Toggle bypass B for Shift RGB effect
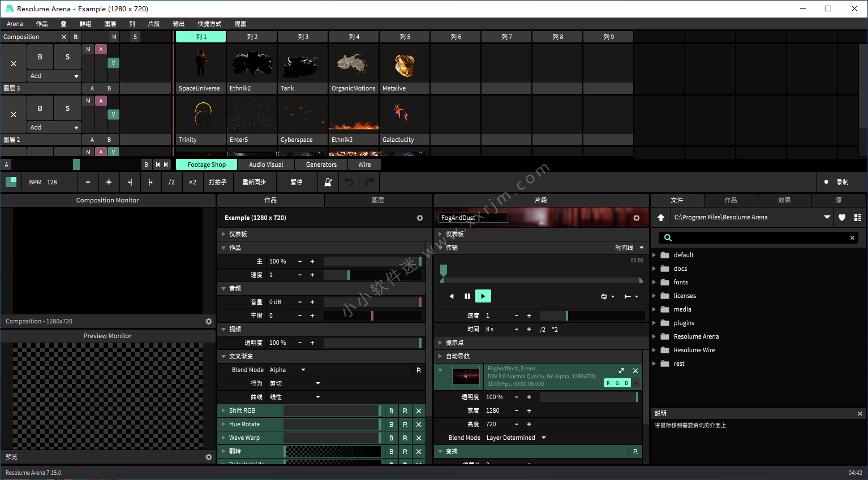Image resolution: width=868 pixels, height=480 pixels. tap(391, 411)
